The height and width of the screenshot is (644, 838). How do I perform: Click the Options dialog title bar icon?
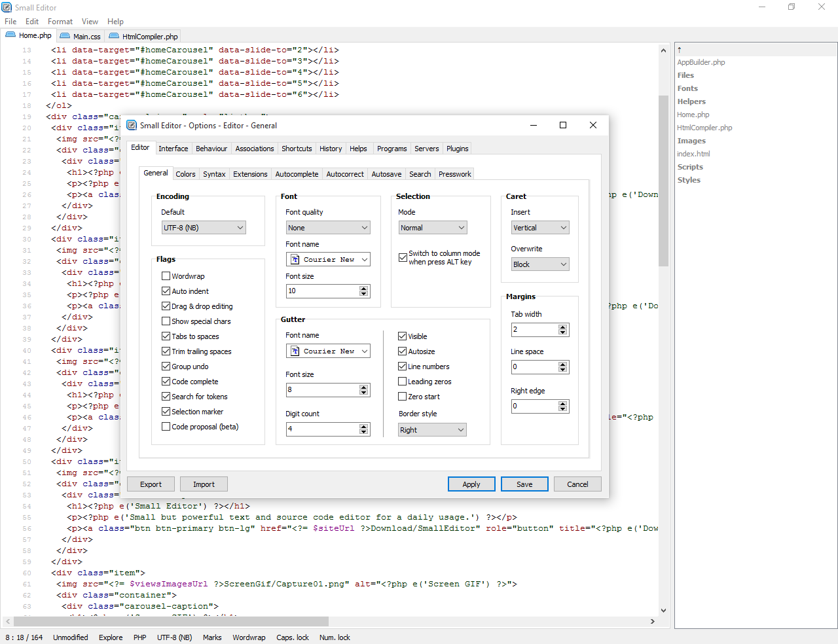coord(132,126)
